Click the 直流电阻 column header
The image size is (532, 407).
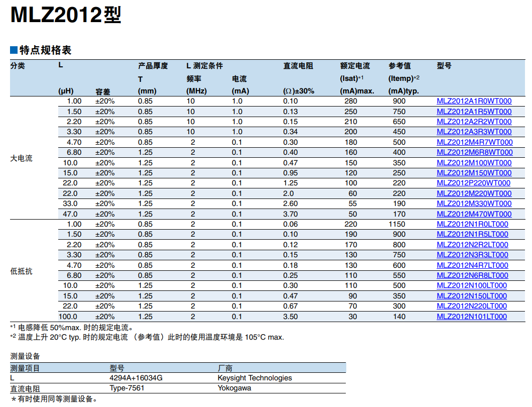click(298, 66)
